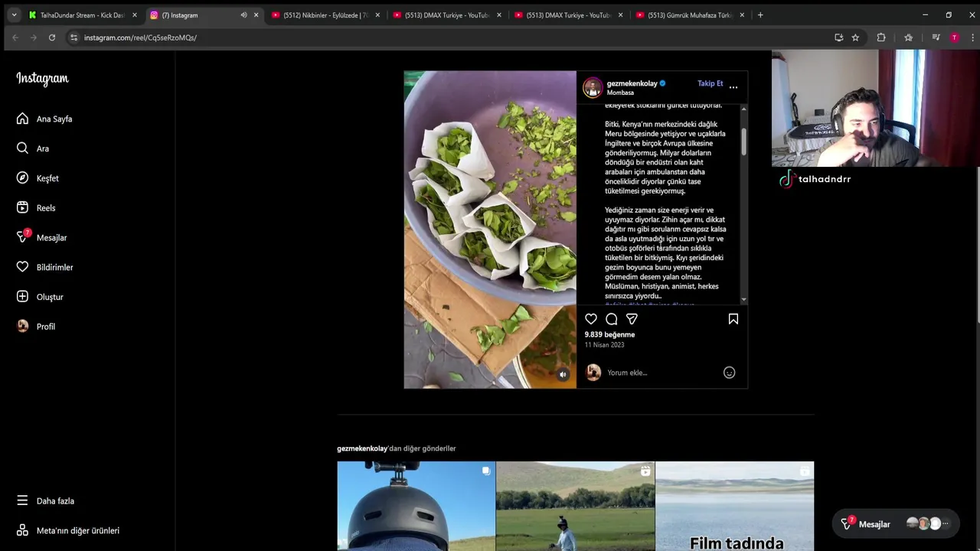Mute the Instagram tab audio
This screenshot has width=980, height=551.
click(243, 15)
